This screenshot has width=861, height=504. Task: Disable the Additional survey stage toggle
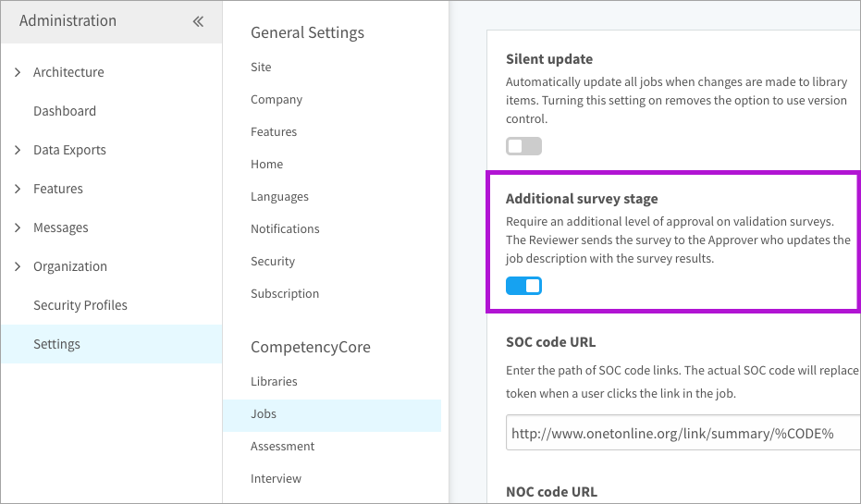point(523,286)
